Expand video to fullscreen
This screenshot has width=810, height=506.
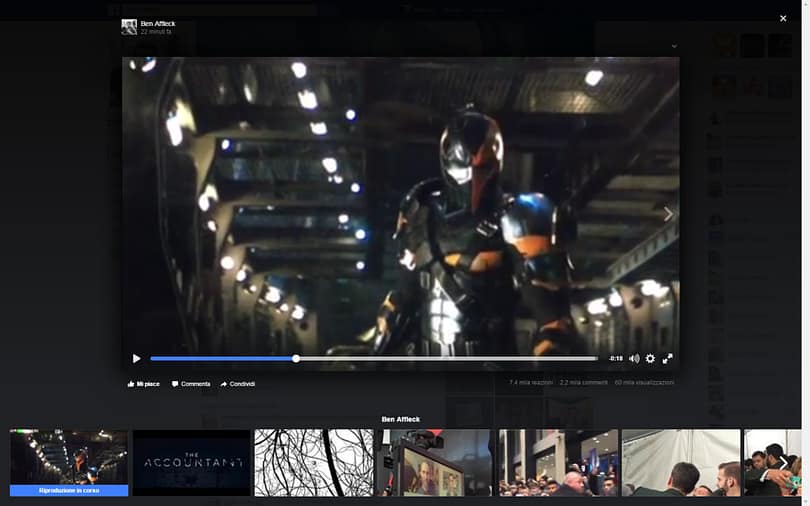(x=667, y=358)
